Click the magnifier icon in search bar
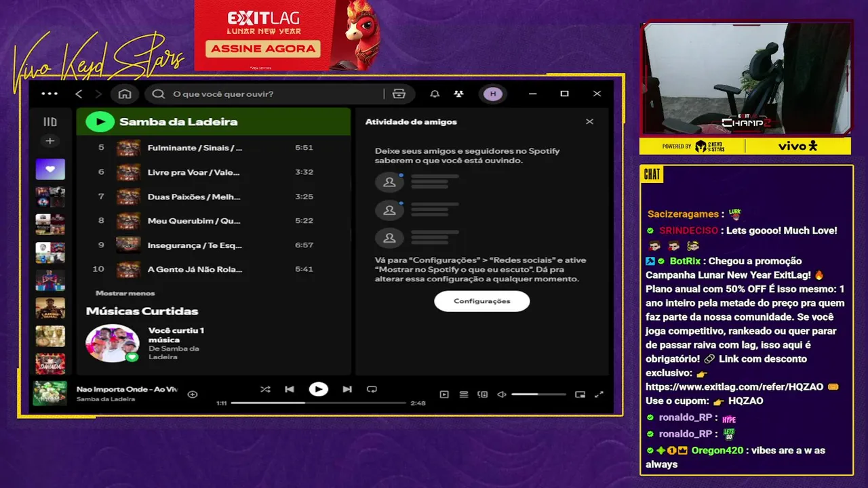 [x=159, y=94]
